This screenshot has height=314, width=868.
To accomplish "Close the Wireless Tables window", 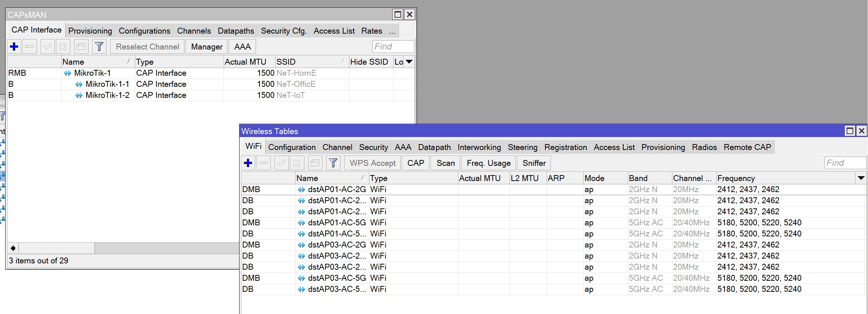I will coord(861,131).
